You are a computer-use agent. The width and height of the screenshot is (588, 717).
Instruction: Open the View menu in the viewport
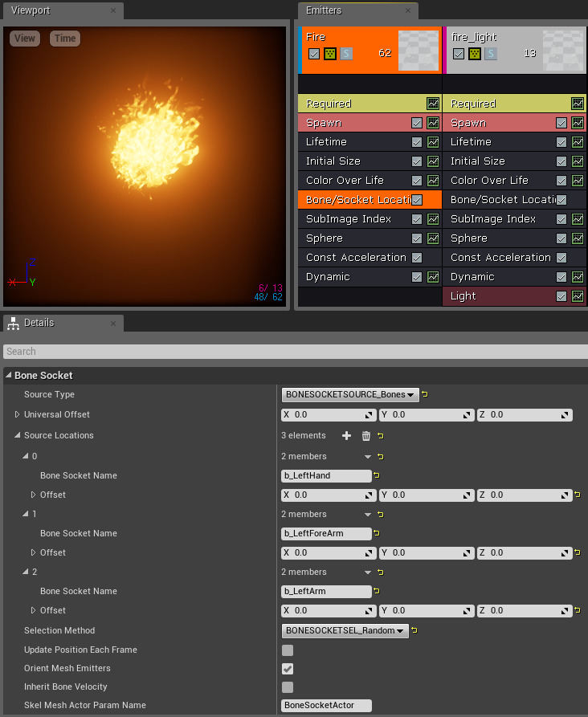[x=25, y=38]
